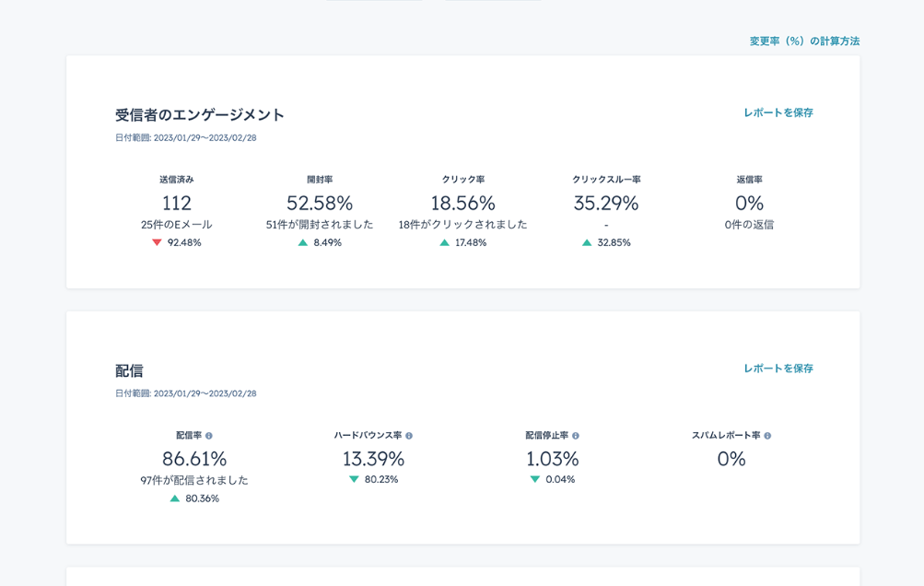Click the 92.48% change value

[184, 242]
